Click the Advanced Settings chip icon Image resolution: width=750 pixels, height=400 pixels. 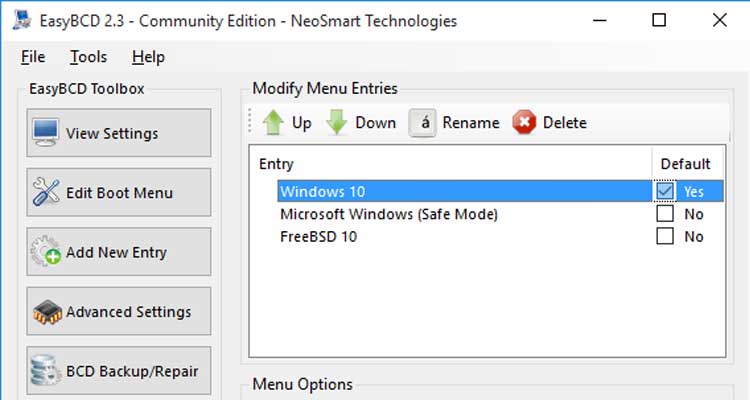(47, 312)
